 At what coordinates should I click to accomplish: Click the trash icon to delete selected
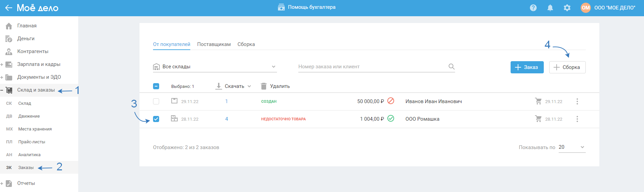pos(264,86)
